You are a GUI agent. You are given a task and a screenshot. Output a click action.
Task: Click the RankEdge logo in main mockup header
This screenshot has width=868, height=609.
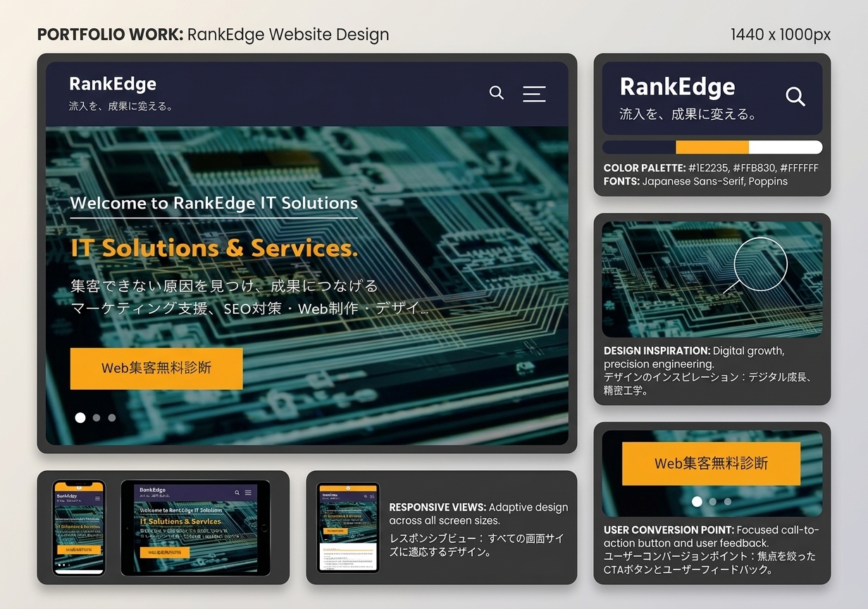click(113, 84)
